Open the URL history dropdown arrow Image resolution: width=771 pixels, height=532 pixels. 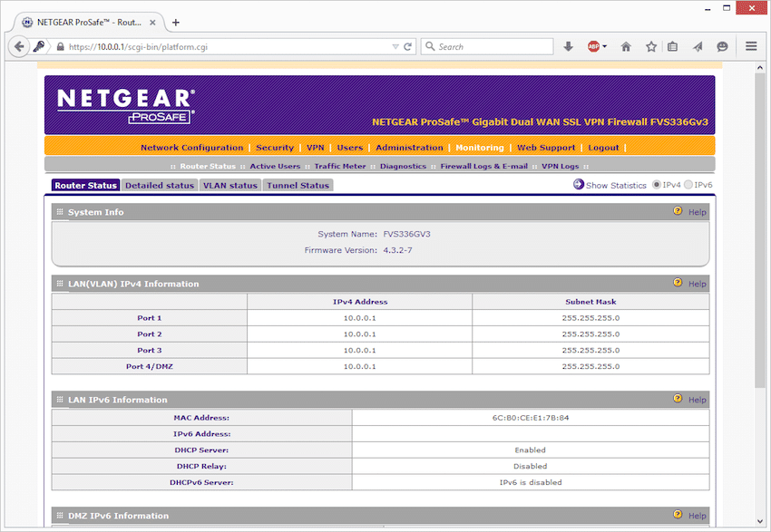(x=395, y=46)
